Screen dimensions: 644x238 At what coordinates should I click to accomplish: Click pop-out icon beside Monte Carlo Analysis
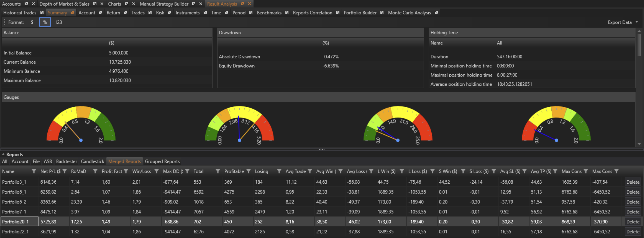pyautogui.click(x=436, y=12)
